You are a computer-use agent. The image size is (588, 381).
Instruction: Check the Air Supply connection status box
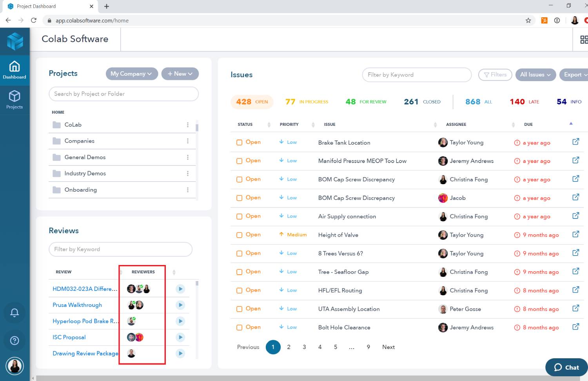pyautogui.click(x=239, y=216)
